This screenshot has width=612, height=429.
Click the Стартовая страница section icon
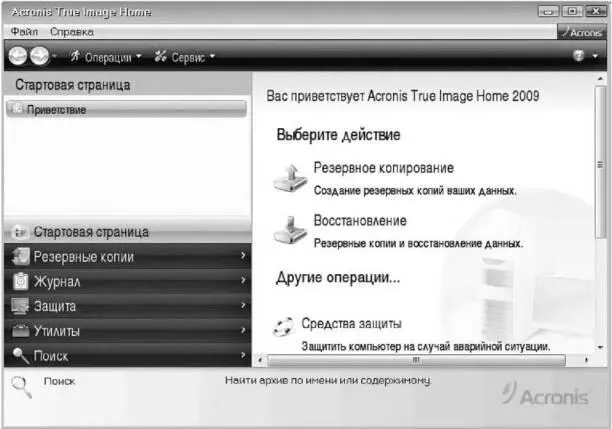tap(19, 232)
